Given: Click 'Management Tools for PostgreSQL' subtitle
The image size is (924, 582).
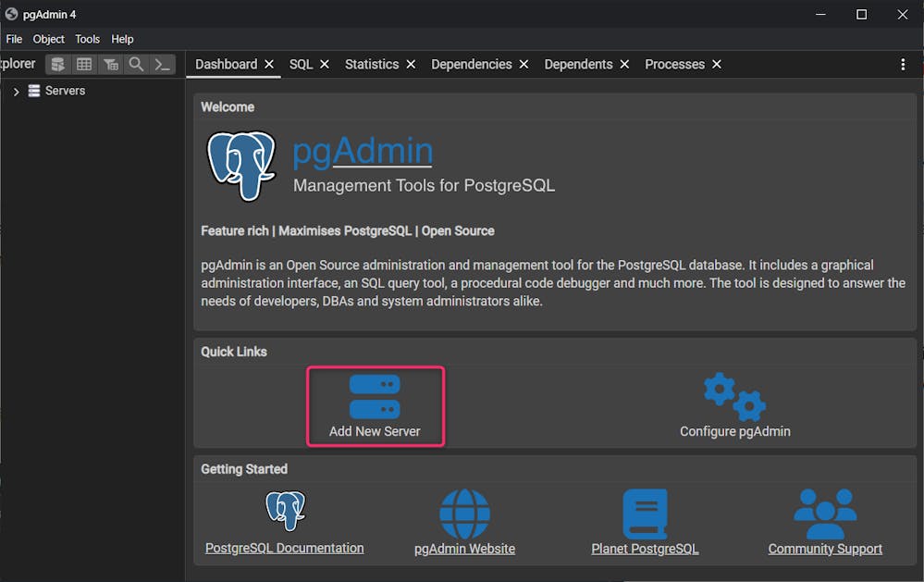Looking at the screenshot, I should coord(425,186).
